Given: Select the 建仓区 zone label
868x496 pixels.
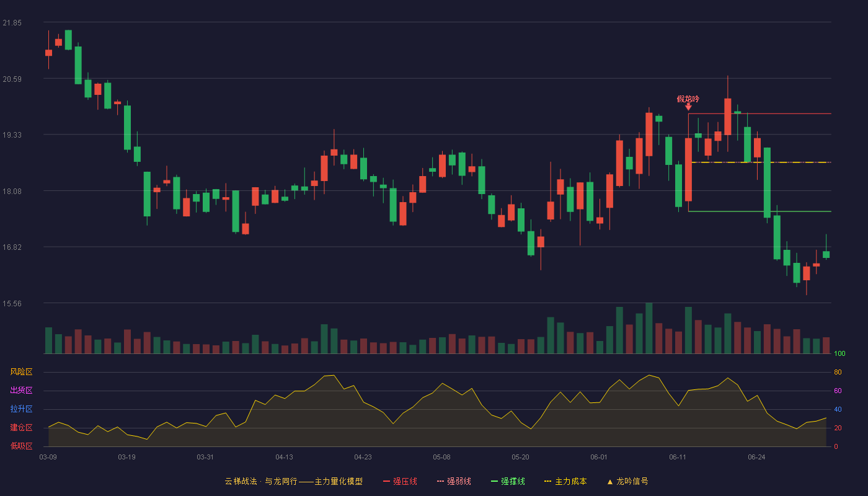Looking at the screenshot, I should pos(21,428).
